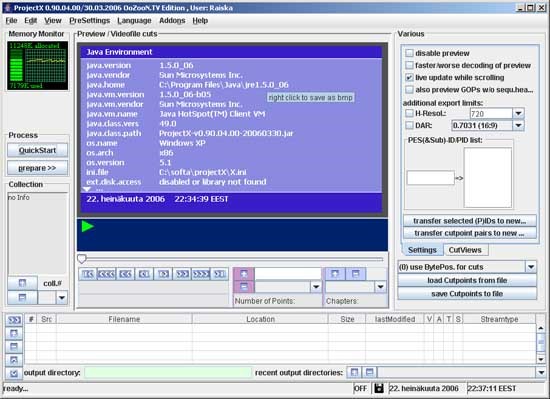Screen dimensions: 550x399
Task: Remove chapter point with blue minus icon
Action: pos(355,273)
